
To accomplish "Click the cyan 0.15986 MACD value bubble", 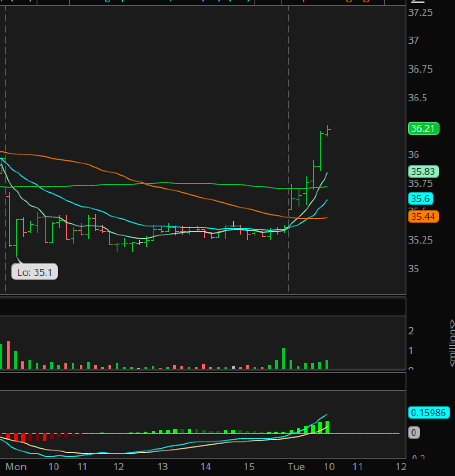I will tap(429, 413).
